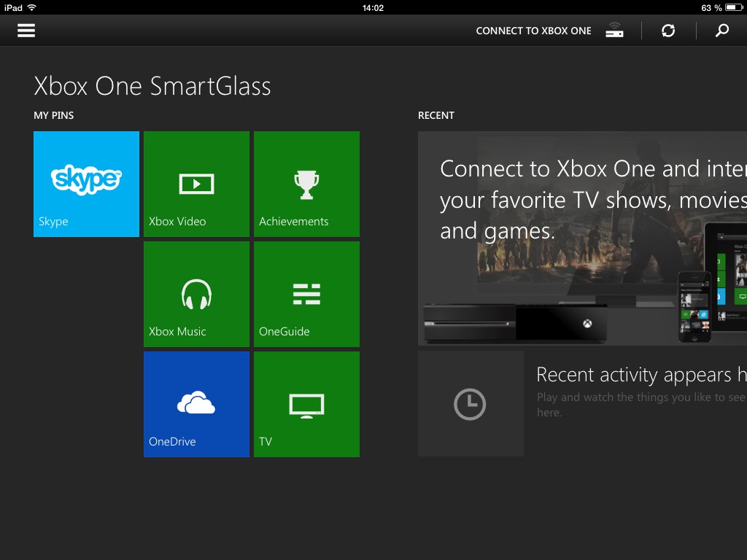Select the recent activity clock tile
The height and width of the screenshot is (560, 747).
point(471,403)
